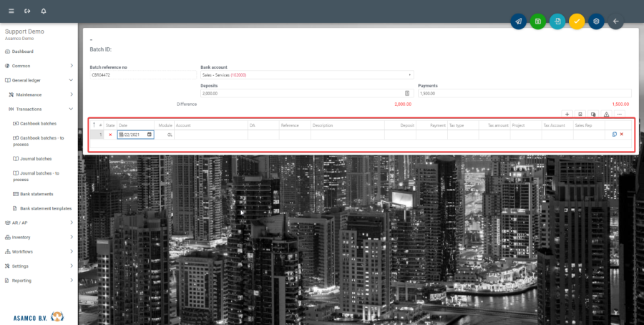Open the date picker calendar in Date cell
The width and height of the screenshot is (644, 325).
pyautogui.click(x=149, y=135)
